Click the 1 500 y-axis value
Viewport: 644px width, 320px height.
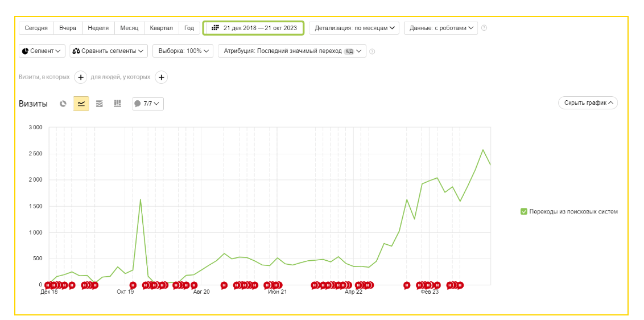tap(35, 206)
